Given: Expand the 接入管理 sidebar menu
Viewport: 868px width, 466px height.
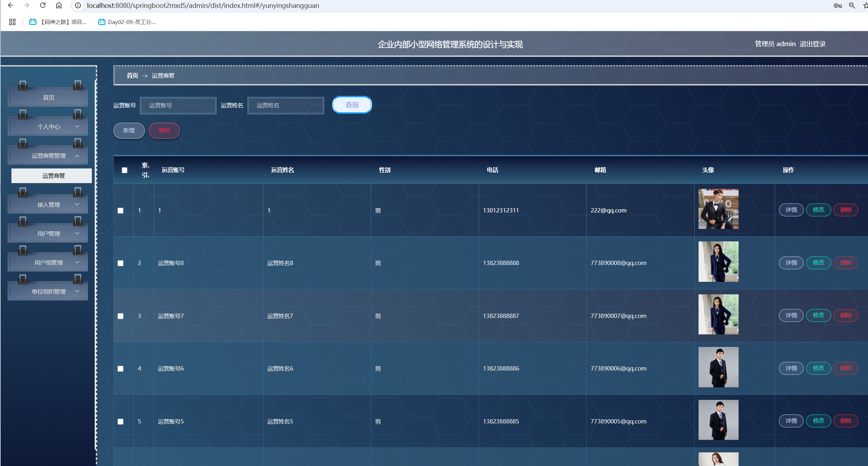Looking at the screenshot, I should 49,205.
